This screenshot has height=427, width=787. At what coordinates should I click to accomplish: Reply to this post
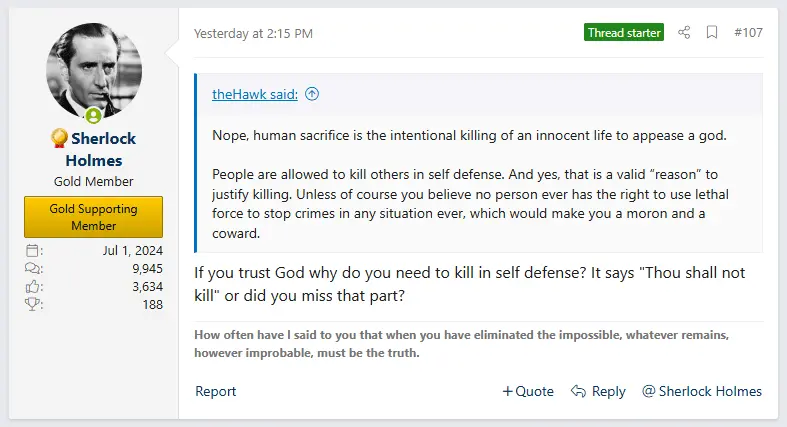point(598,391)
